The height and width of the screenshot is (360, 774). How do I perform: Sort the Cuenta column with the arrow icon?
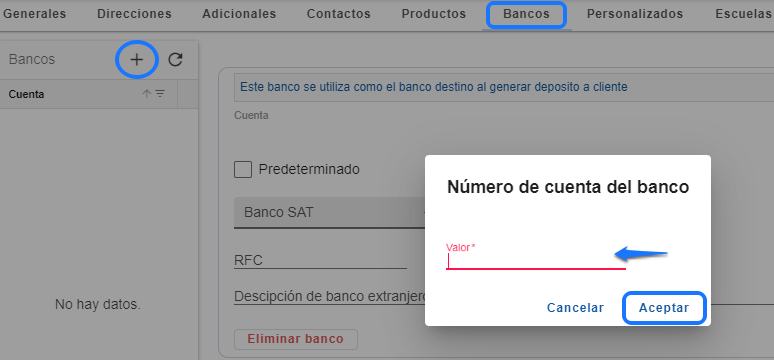(x=147, y=94)
